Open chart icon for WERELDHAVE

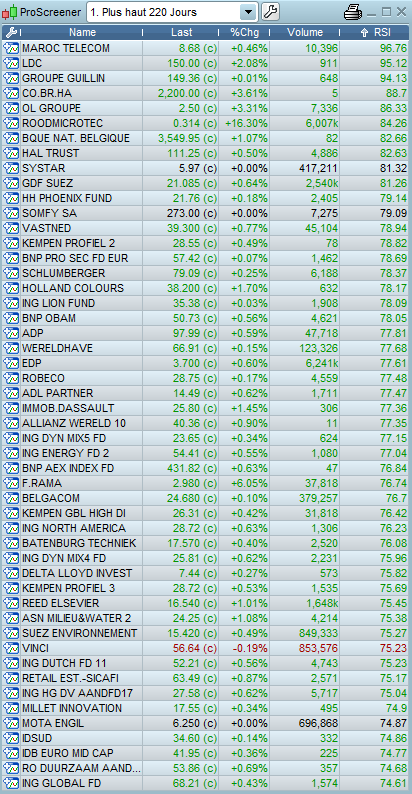coord(11,348)
